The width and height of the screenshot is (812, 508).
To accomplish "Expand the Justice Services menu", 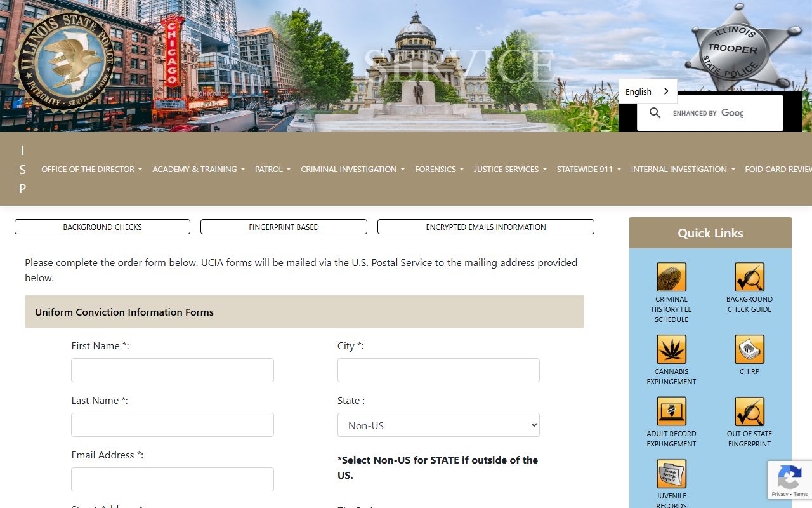I will tap(510, 169).
